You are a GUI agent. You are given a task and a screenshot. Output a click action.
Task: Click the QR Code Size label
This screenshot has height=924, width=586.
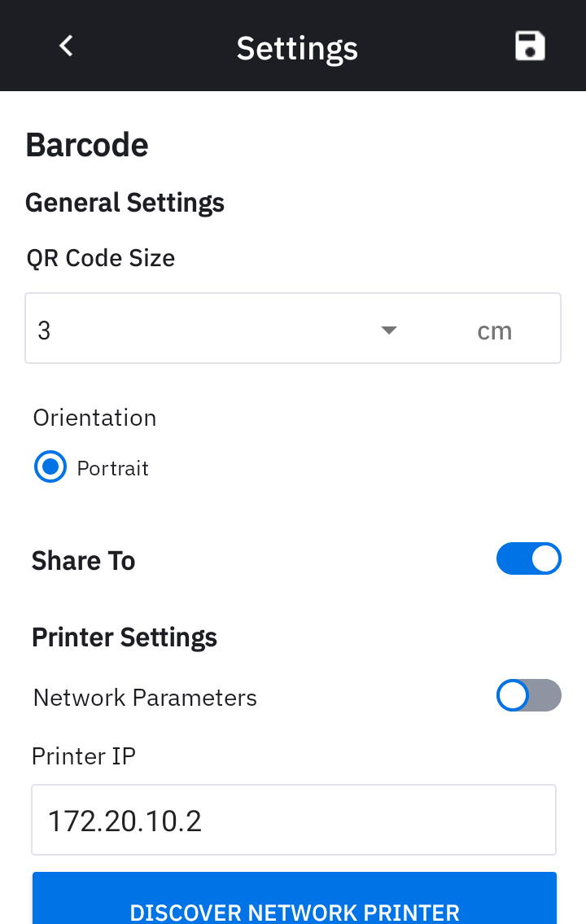point(101,258)
